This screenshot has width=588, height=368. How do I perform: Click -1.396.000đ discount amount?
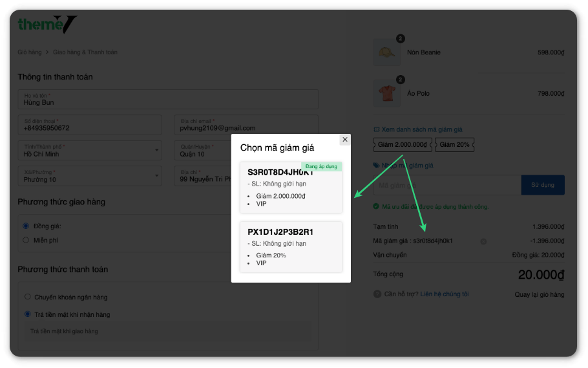click(x=547, y=241)
